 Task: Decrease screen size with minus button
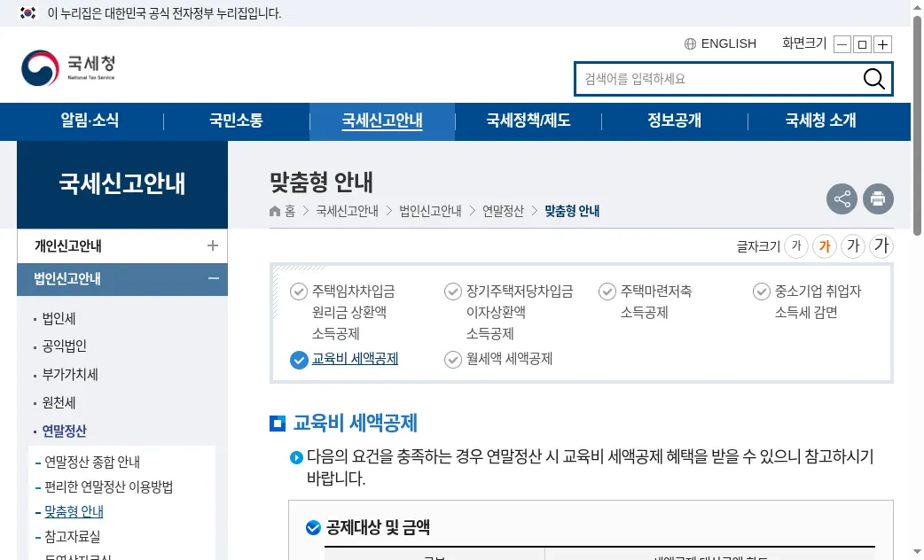point(842,45)
